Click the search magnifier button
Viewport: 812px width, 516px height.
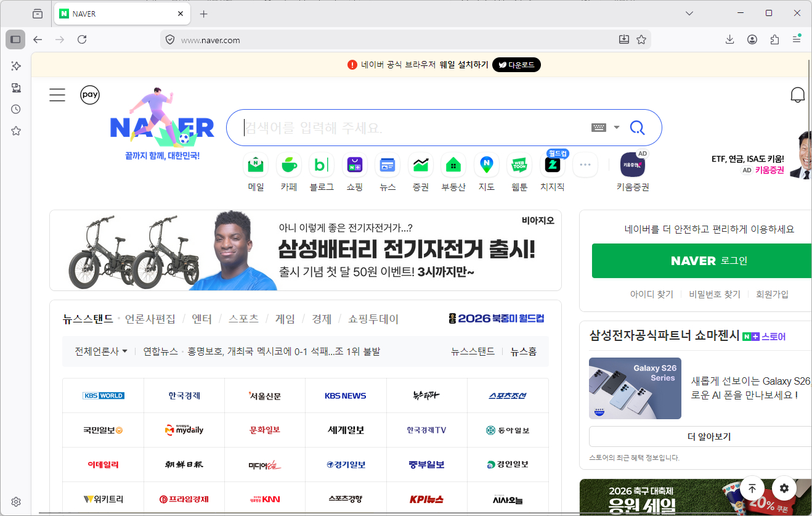tap(637, 128)
